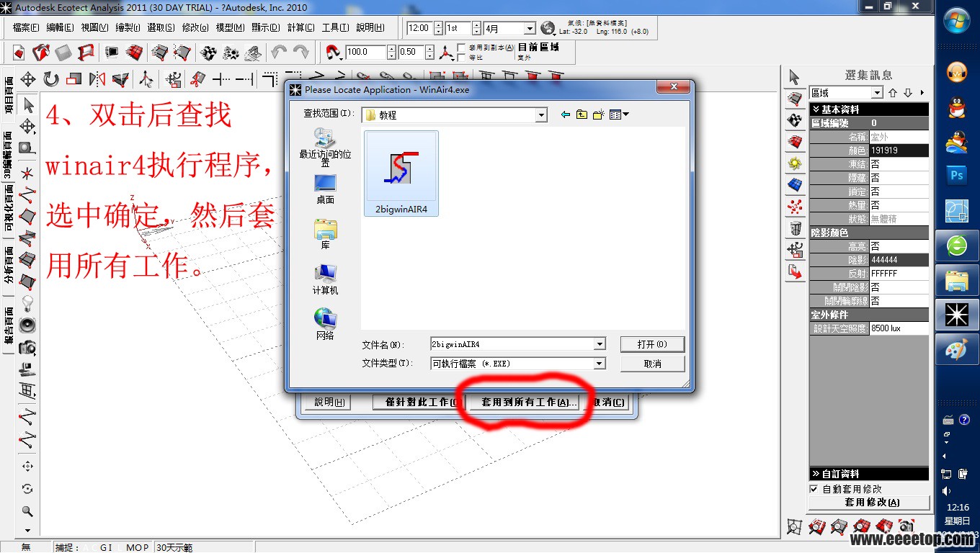Select the Move tool crossed arrows icon
The image size is (980, 553).
tap(27, 79)
